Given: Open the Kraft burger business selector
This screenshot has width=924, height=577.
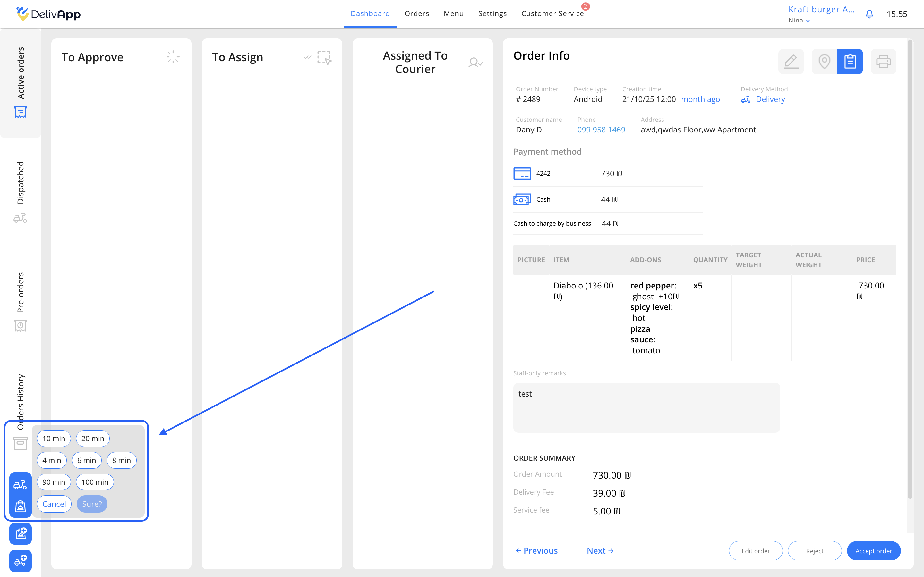Looking at the screenshot, I should click(x=821, y=9).
